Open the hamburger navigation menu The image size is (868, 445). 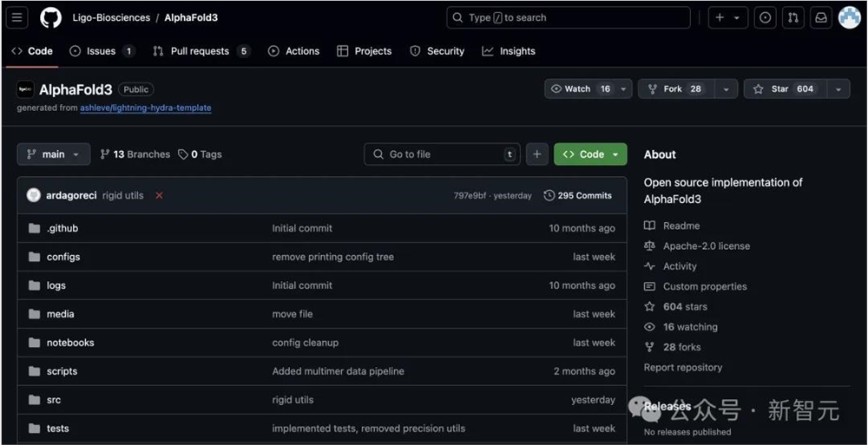[x=16, y=17]
